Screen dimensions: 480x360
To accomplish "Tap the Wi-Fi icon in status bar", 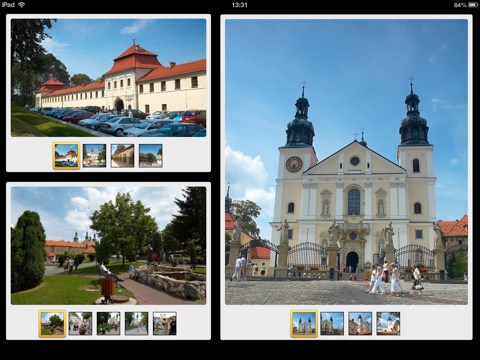I will (x=22, y=5).
